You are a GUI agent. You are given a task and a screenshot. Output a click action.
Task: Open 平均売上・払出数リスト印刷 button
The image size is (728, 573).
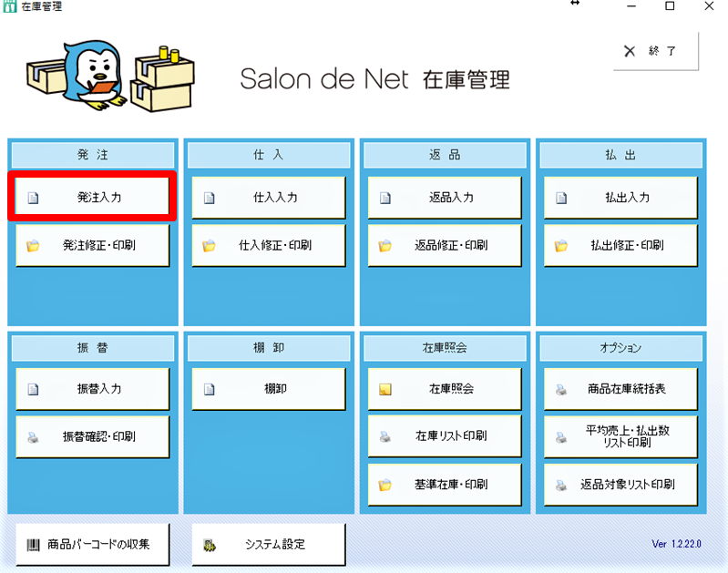pyautogui.click(x=620, y=436)
